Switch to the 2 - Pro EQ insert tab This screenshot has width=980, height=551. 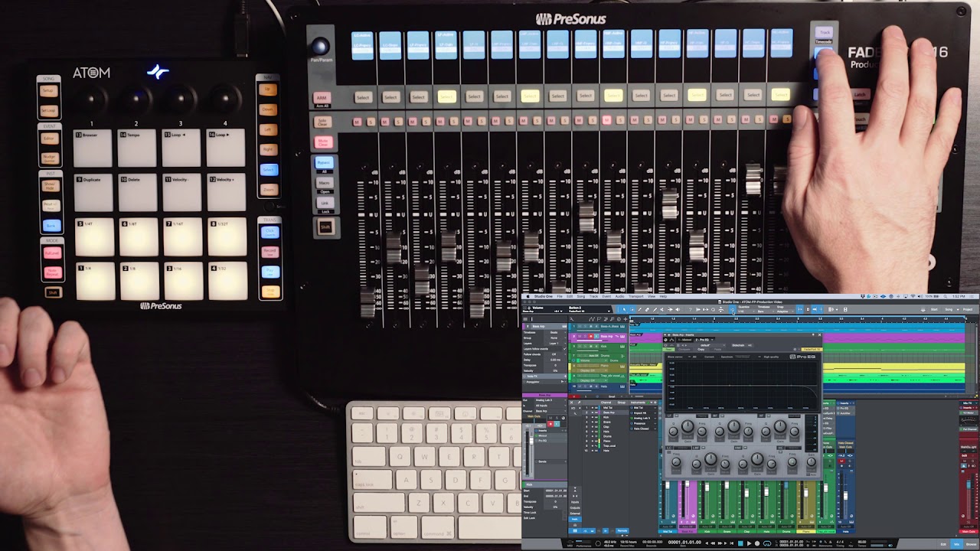tap(702, 340)
